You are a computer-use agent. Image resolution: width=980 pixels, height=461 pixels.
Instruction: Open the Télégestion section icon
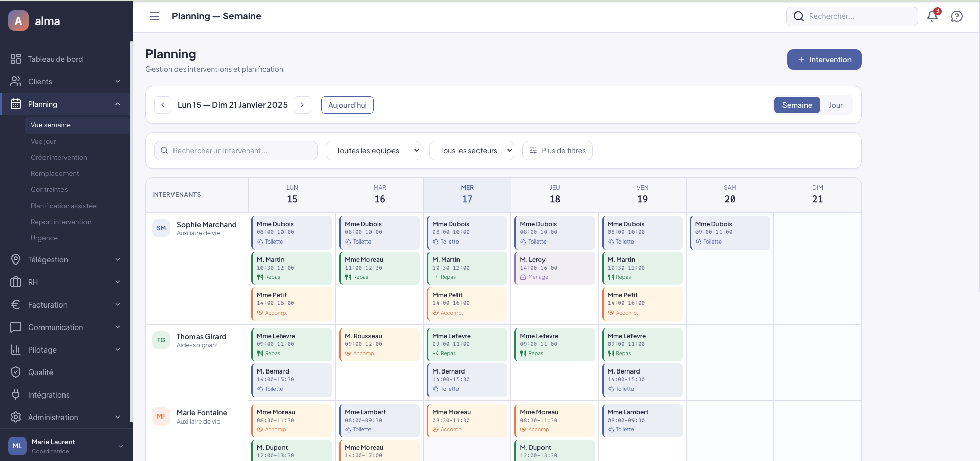point(16,259)
